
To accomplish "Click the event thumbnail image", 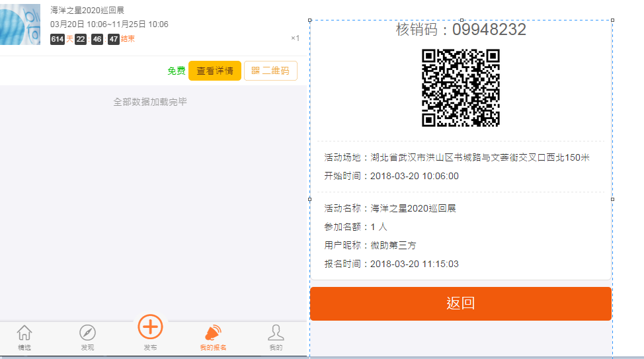I will 20,24.
